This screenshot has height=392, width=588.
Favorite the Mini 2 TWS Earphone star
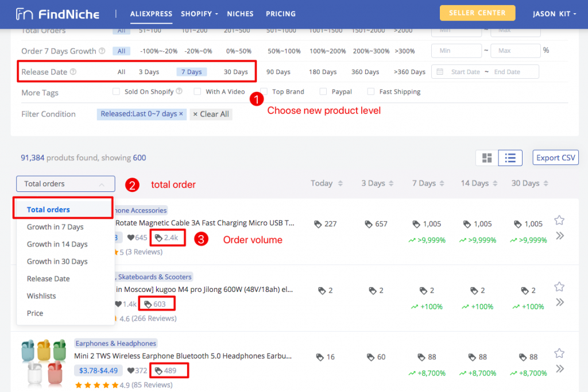[x=559, y=353]
